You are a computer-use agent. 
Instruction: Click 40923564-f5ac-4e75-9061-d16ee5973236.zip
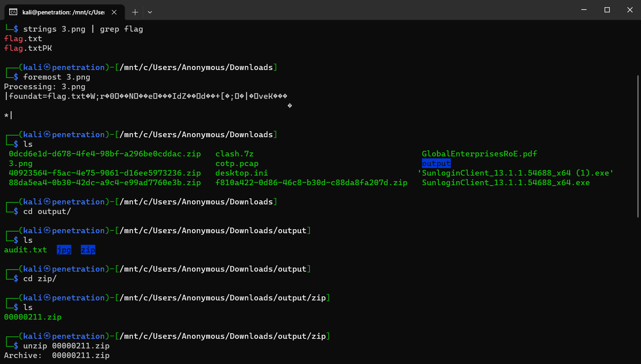(105, 173)
